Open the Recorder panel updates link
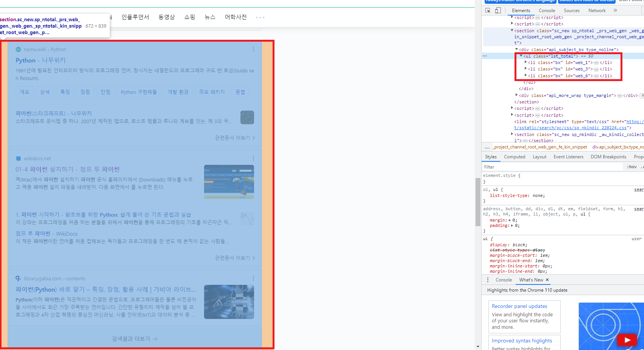644x350 pixels. (519, 306)
